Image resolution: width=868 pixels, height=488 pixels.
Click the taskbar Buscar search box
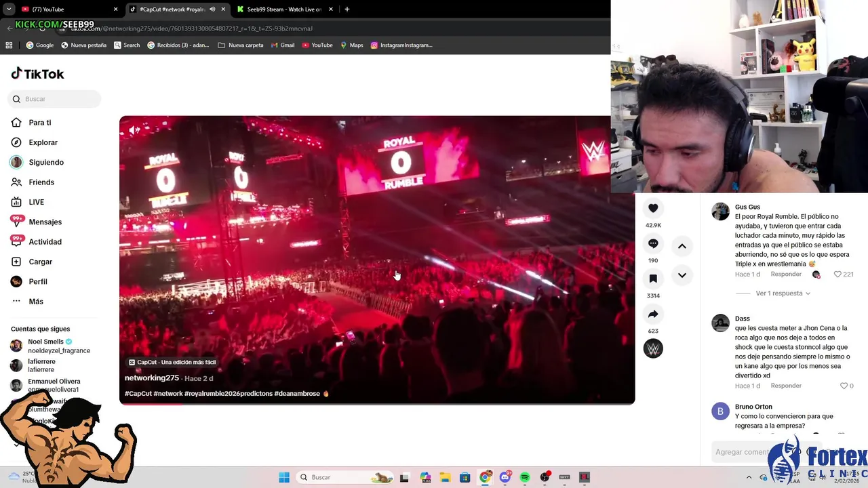tap(346, 477)
